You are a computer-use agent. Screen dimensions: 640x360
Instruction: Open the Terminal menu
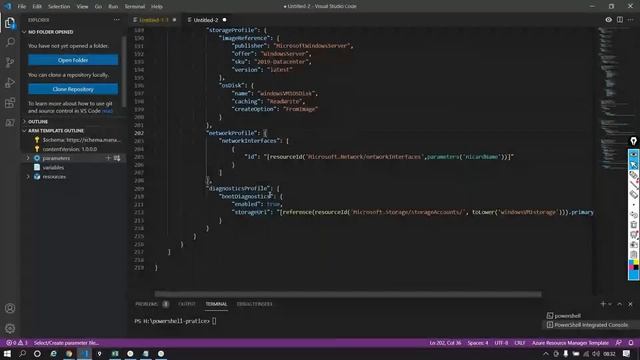click(x=135, y=7)
